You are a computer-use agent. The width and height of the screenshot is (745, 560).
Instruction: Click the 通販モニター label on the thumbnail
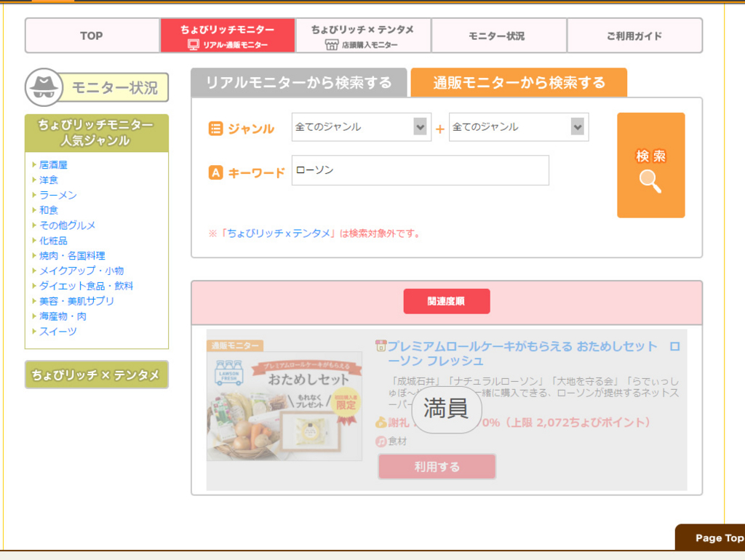[235, 345]
